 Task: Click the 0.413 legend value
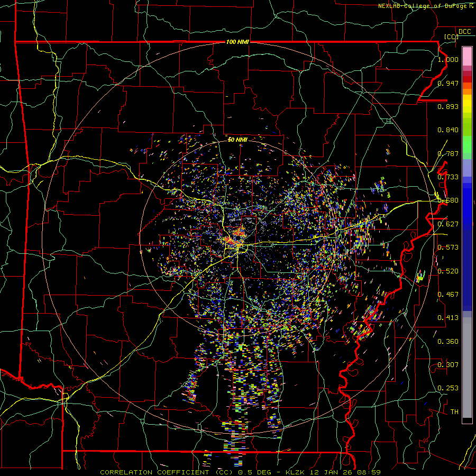[448, 318]
